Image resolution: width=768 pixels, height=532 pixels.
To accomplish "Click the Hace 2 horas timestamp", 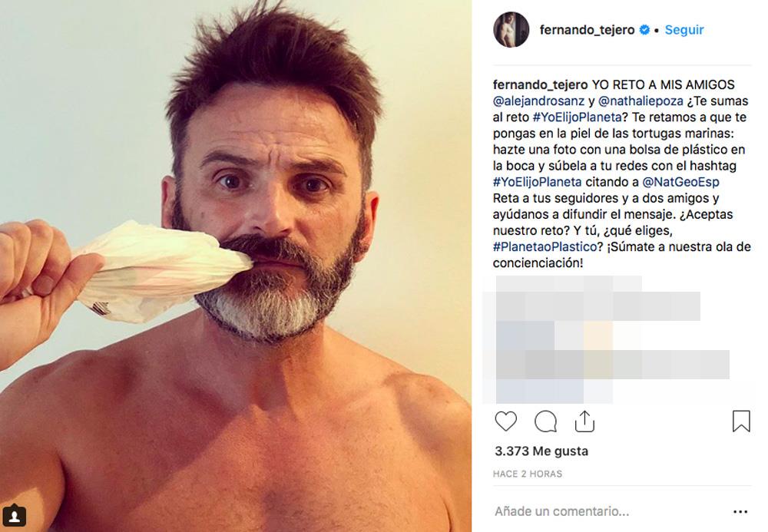I will point(528,474).
